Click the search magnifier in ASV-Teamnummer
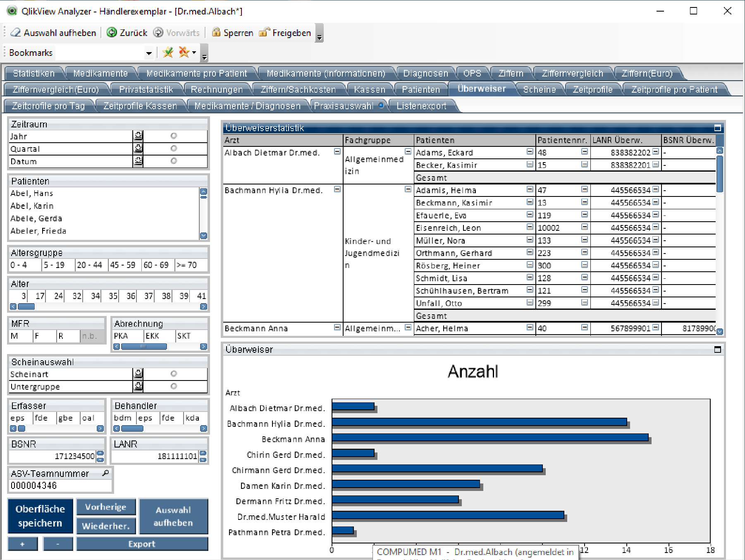 pyautogui.click(x=106, y=473)
